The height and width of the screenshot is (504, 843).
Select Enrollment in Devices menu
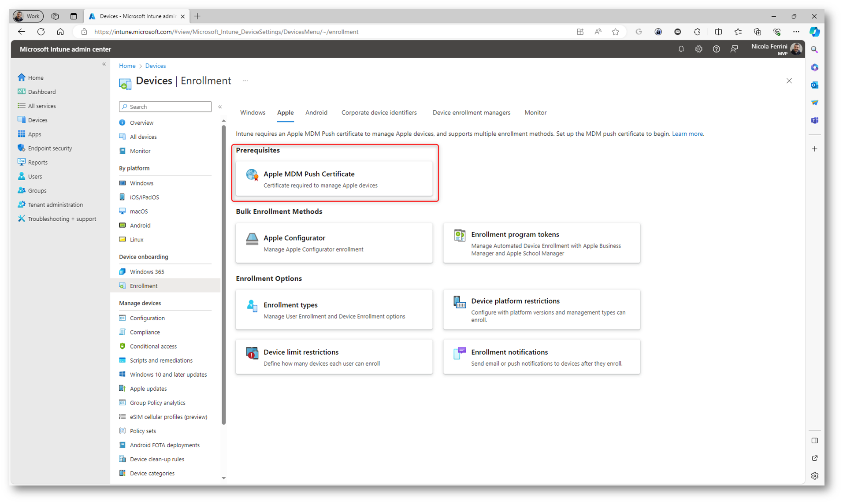click(165, 285)
